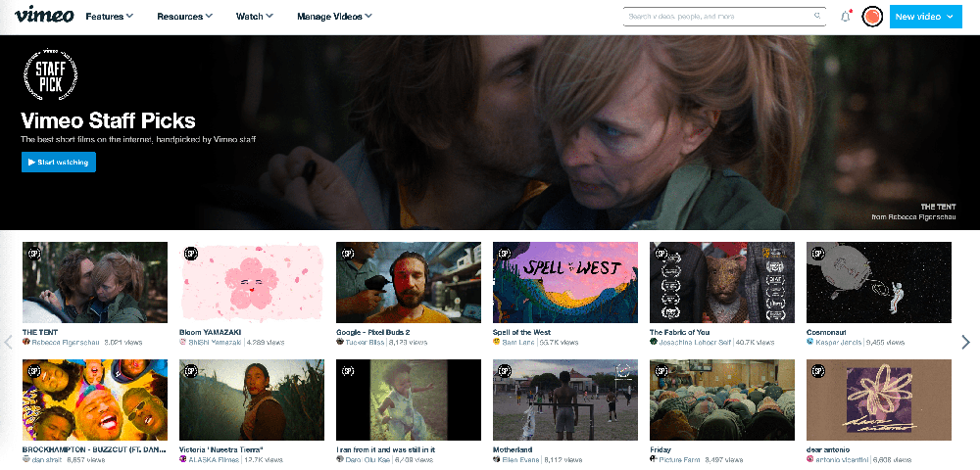The height and width of the screenshot is (470, 980).
Task: Click the SP badge on The Fabric of You
Action: 661,254
